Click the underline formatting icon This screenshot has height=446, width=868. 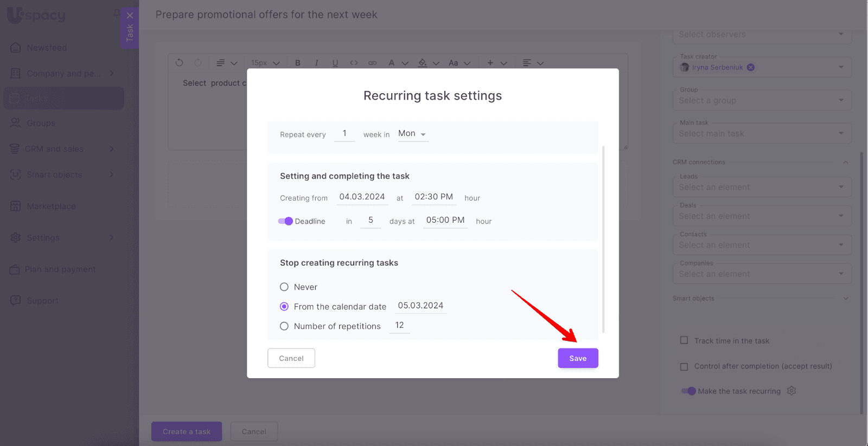point(335,63)
